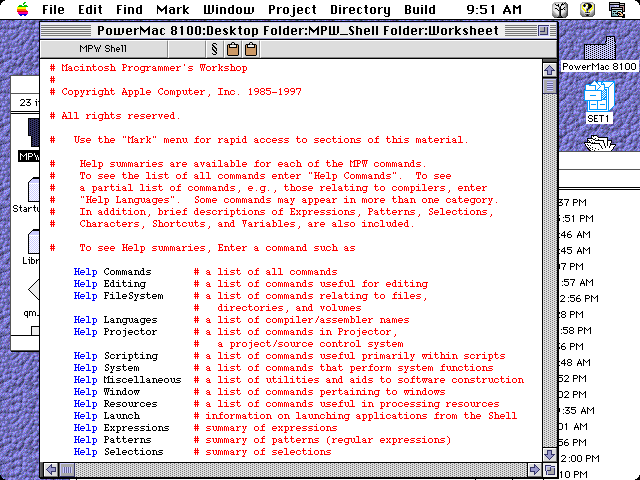Click the MPW Shell toolbar label

click(103, 49)
